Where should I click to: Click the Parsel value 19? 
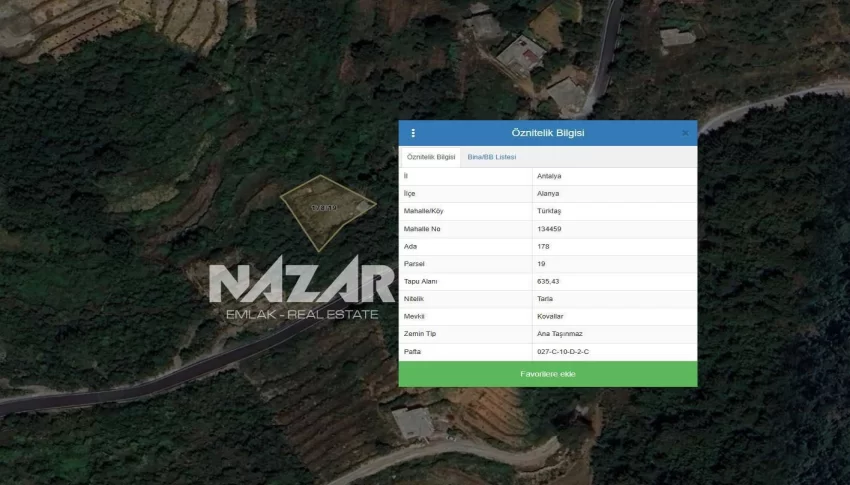click(541, 264)
